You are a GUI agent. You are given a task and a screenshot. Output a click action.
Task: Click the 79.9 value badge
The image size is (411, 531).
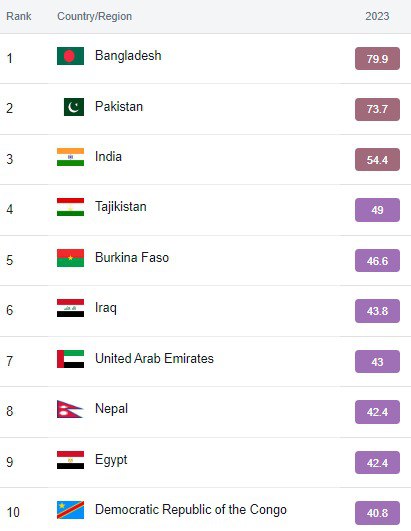click(x=377, y=59)
